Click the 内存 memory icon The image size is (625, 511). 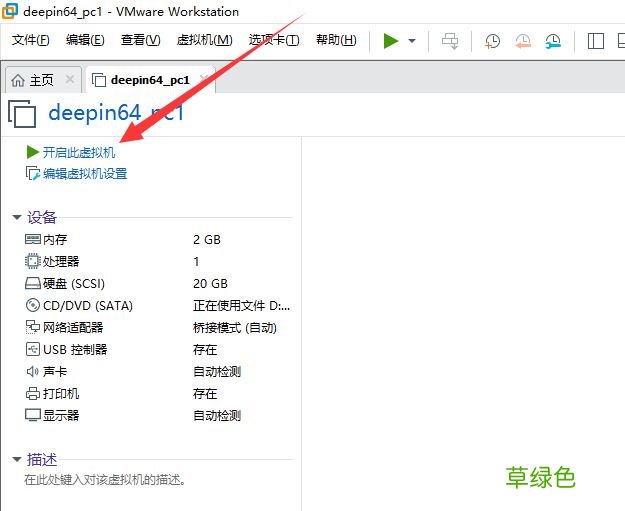[x=33, y=239]
